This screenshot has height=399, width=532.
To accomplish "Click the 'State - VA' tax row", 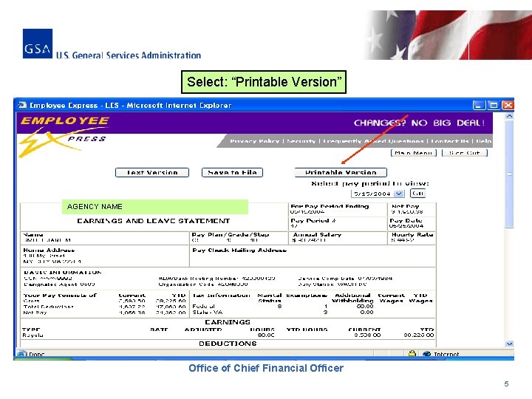I will click(208, 312).
